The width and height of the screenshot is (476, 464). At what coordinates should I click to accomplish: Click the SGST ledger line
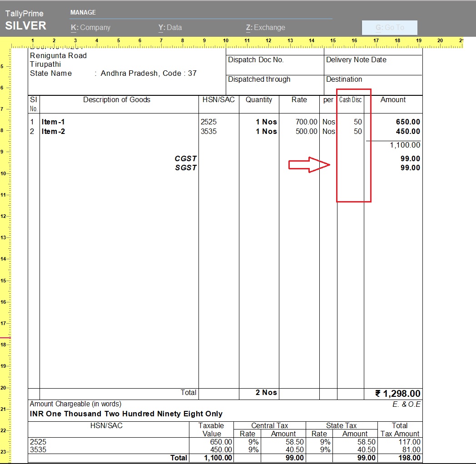(186, 168)
